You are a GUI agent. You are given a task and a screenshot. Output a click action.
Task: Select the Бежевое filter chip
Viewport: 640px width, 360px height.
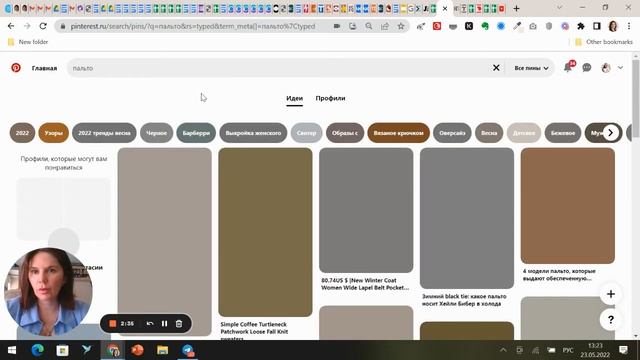point(562,133)
